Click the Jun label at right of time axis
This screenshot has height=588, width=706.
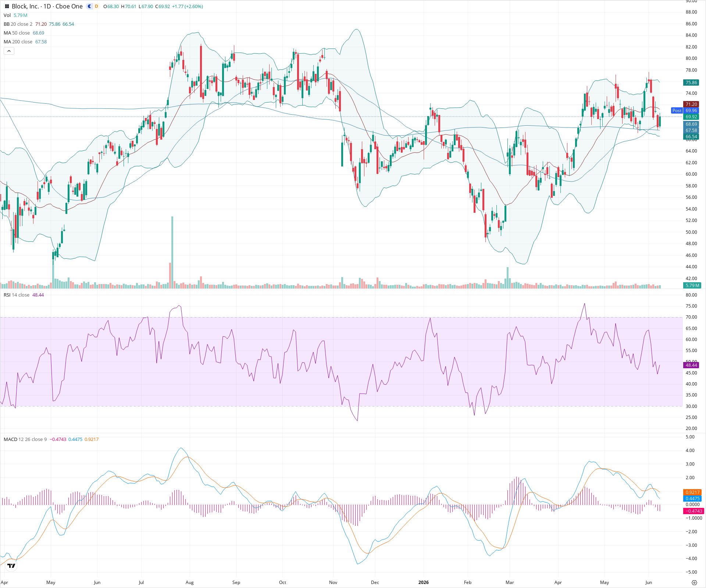[x=649, y=582]
